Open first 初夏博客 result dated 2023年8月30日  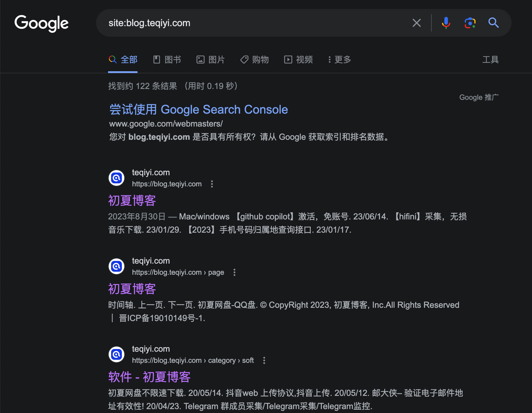(132, 200)
